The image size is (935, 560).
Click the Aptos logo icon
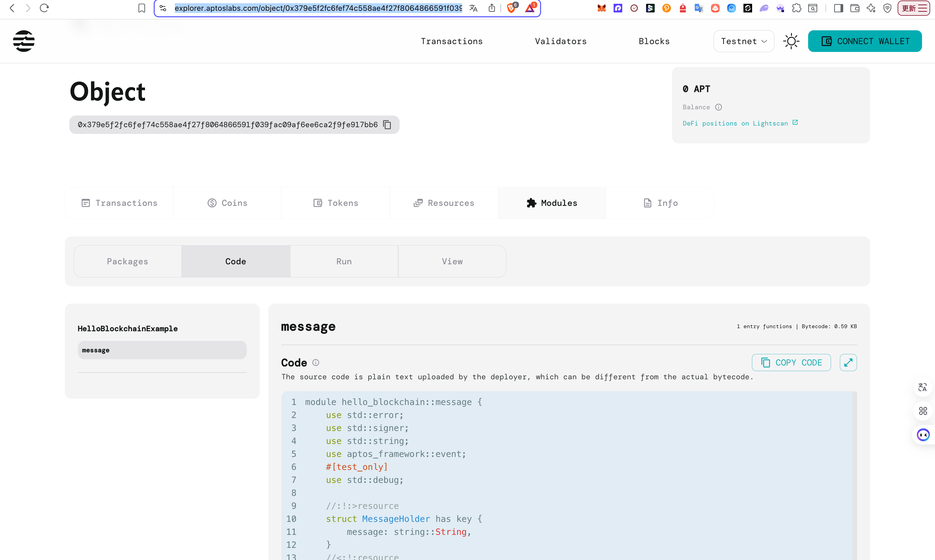(24, 41)
